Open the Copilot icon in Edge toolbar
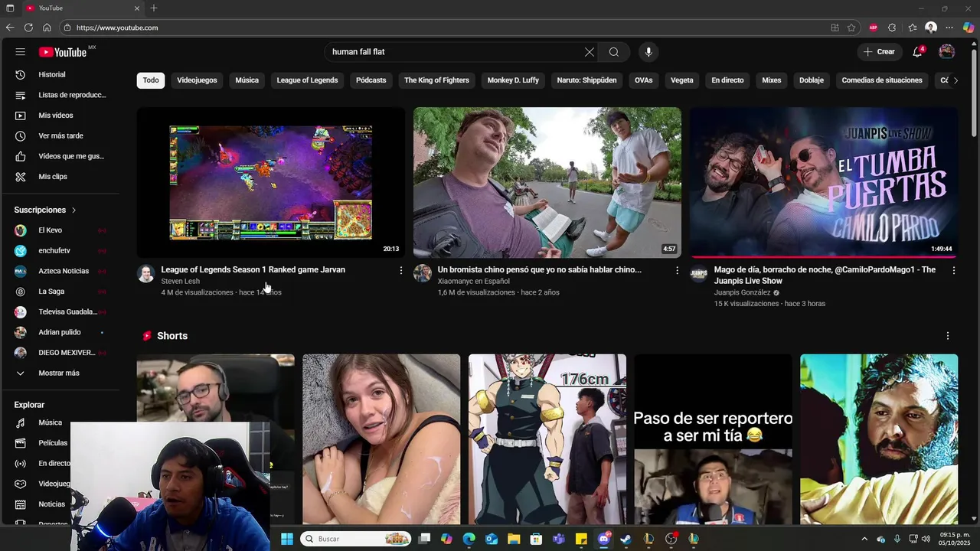The image size is (980, 551). 969,28
